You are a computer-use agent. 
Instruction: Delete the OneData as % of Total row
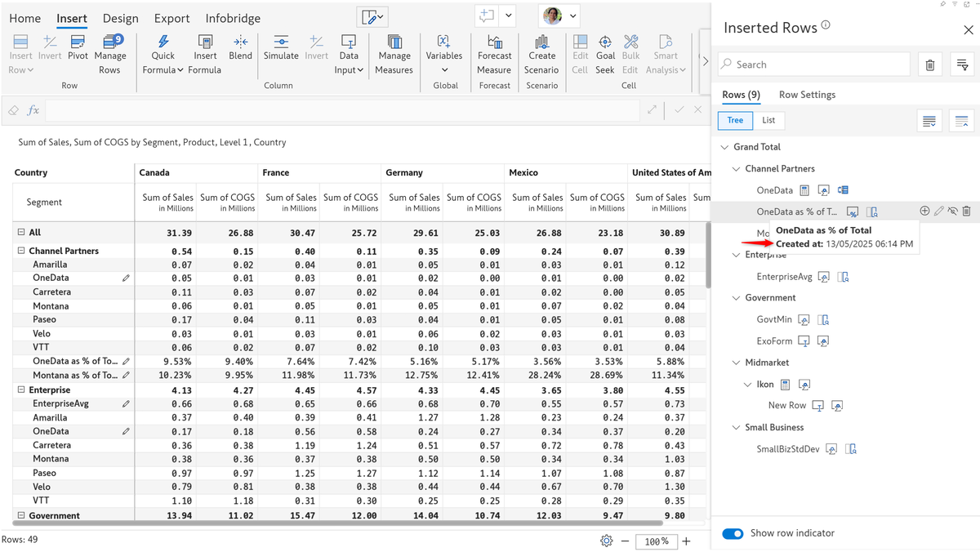tap(966, 211)
